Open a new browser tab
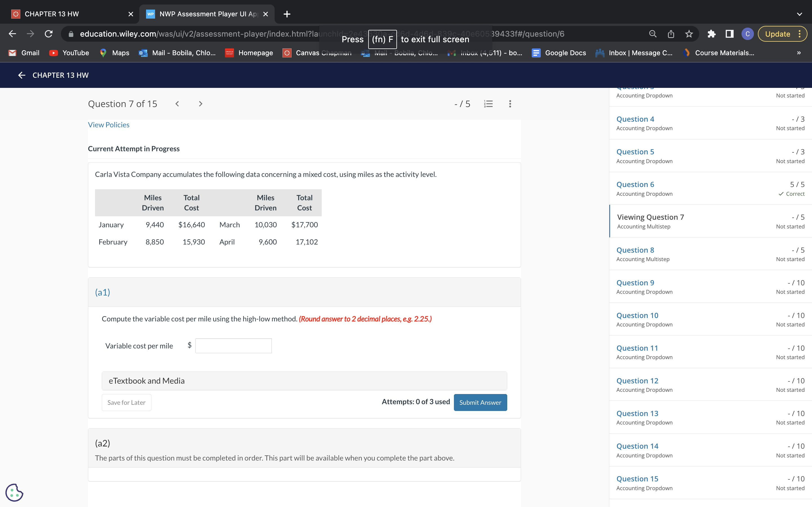This screenshot has height=507, width=812. tap(286, 14)
